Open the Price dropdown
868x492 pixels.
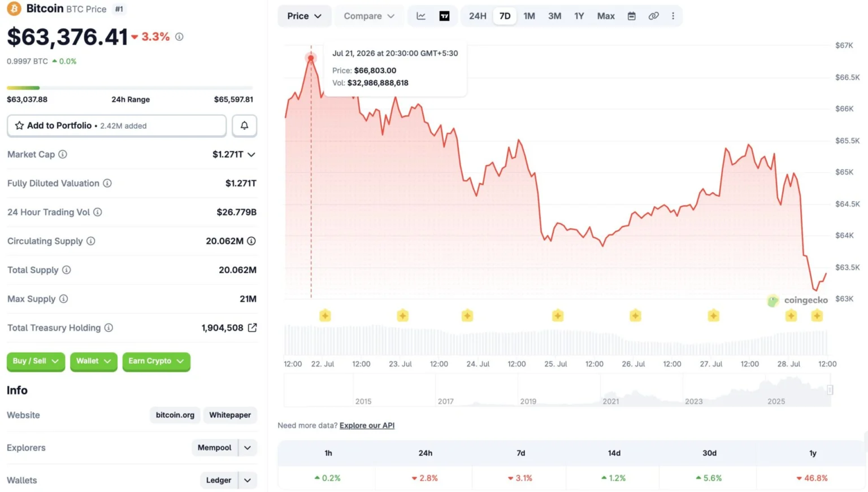coord(304,16)
